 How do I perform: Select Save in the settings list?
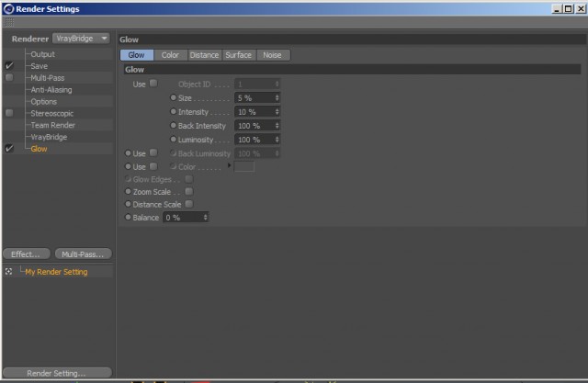[39, 66]
